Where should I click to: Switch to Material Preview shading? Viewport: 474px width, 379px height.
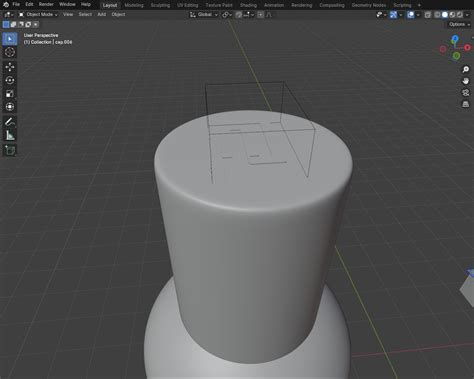[452, 15]
